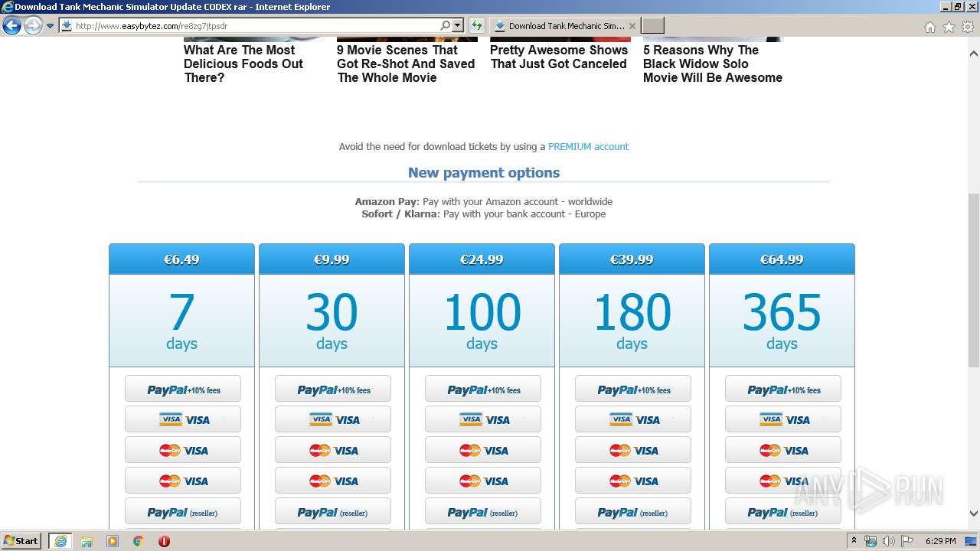The width and height of the screenshot is (980, 551).
Task: Choose second MasterCard Visa button under 180 days
Action: (x=633, y=481)
